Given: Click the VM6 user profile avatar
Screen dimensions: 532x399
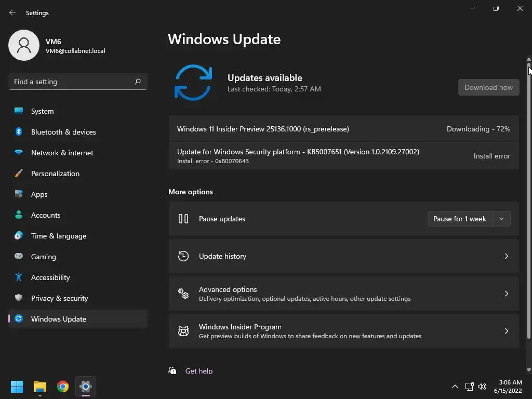Looking at the screenshot, I should 24,45.
